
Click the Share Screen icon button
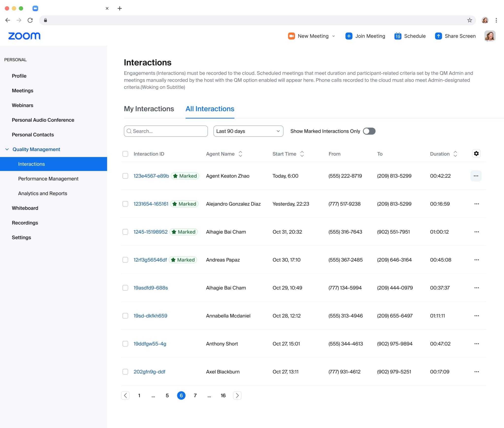pos(439,36)
